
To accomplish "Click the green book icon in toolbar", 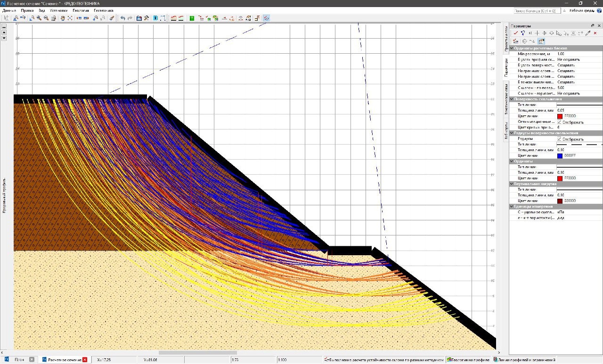I will click(x=192, y=18).
